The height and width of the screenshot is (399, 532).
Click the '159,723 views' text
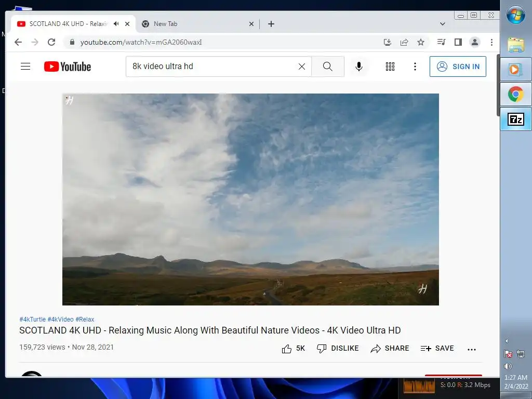click(x=42, y=347)
